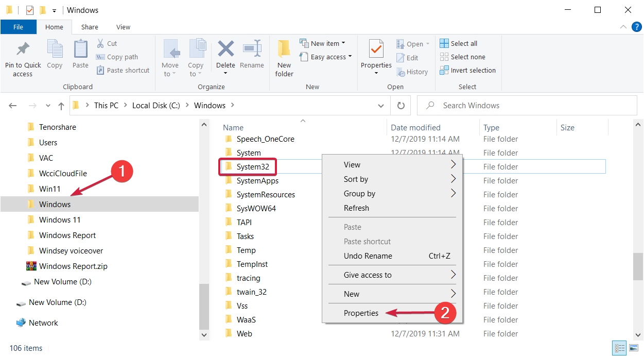644x356 pixels.
Task: Choose Undo Rename in context menu
Action: click(392, 256)
